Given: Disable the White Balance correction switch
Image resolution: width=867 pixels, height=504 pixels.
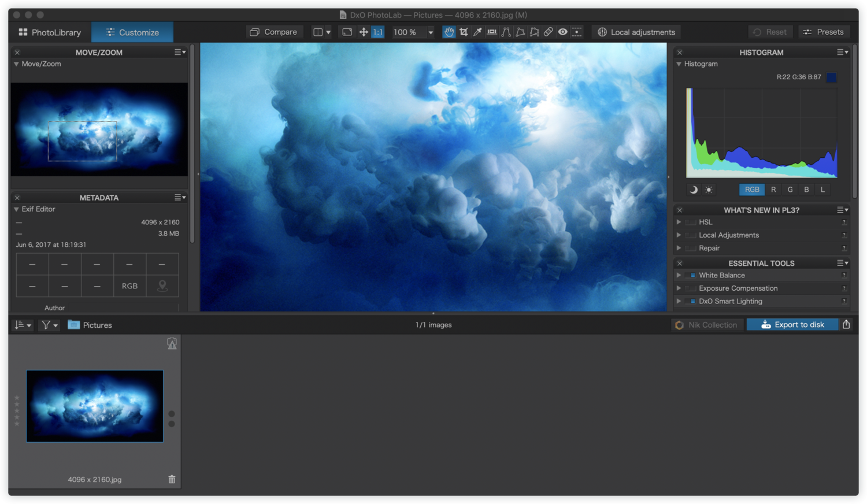Looking at the screenshot, I should [691, 276].
